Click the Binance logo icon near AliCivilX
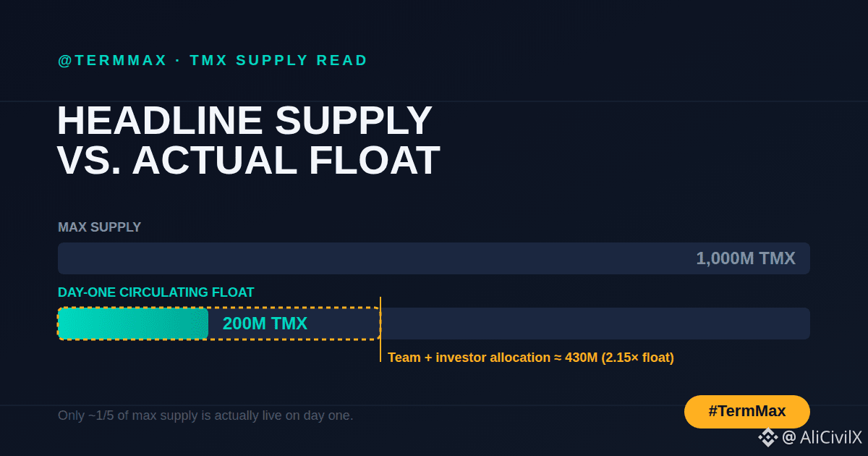The width and height of the screenshot is (868, 456). tap(768, 437)
